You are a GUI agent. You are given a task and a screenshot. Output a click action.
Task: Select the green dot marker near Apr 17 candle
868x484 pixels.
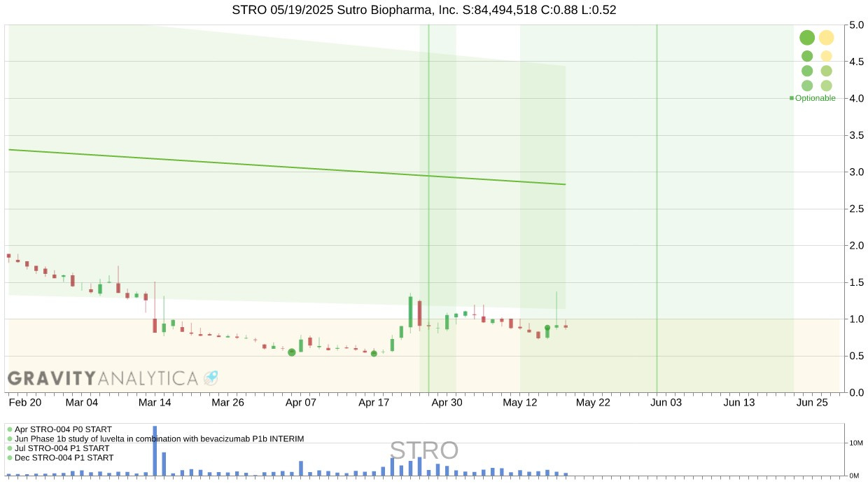click(374, 354)
